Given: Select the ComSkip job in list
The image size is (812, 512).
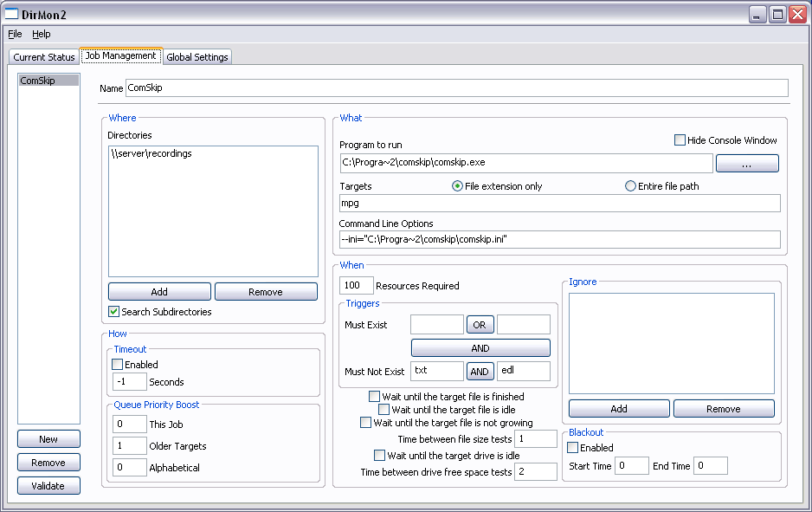Looking at the screenshot, I should [37, 81].
